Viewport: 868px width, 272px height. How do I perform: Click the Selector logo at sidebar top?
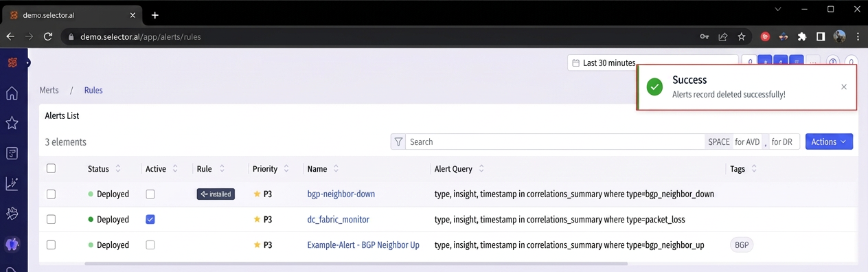[12, 63]
